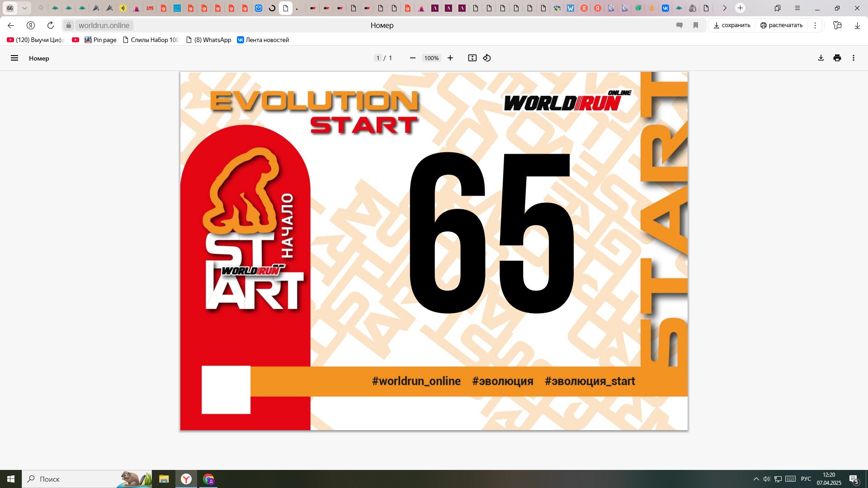Image resolution: width=868 pixels, height=488 pixels.
Task: Open the Windows notification center
Action: [x=854, y=479]
